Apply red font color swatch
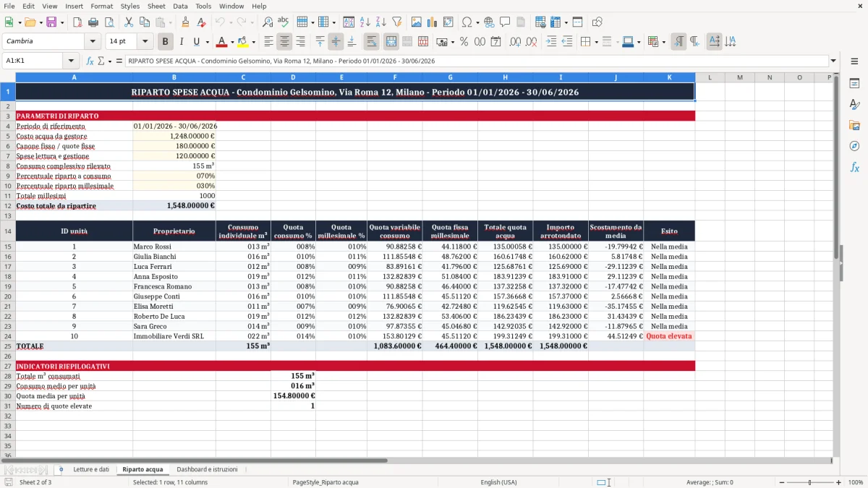The height and width of the screenshot is (488, 868). click(221, 42)
